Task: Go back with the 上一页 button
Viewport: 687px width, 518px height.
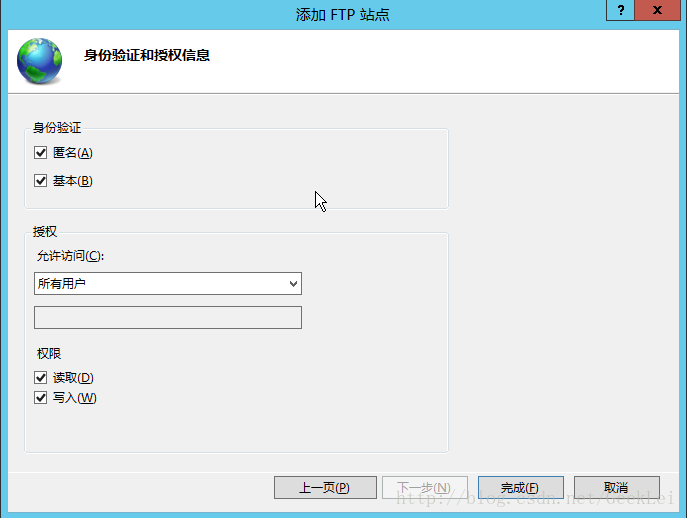Action: (324, 488)
